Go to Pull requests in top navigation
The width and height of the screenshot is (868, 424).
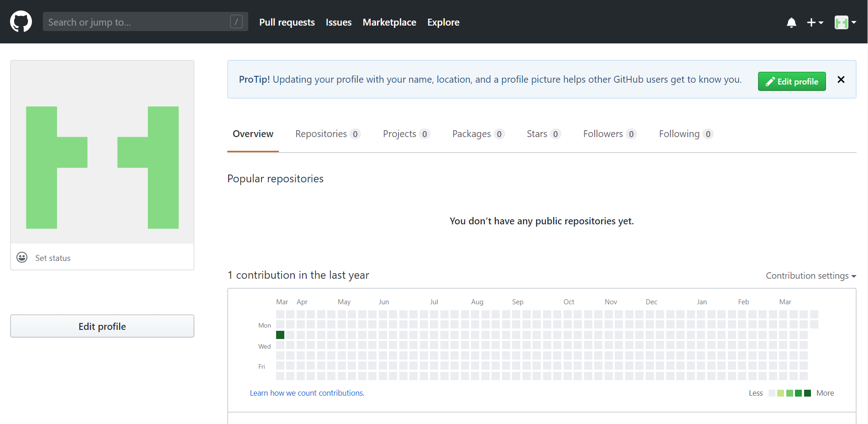(287, 22)
